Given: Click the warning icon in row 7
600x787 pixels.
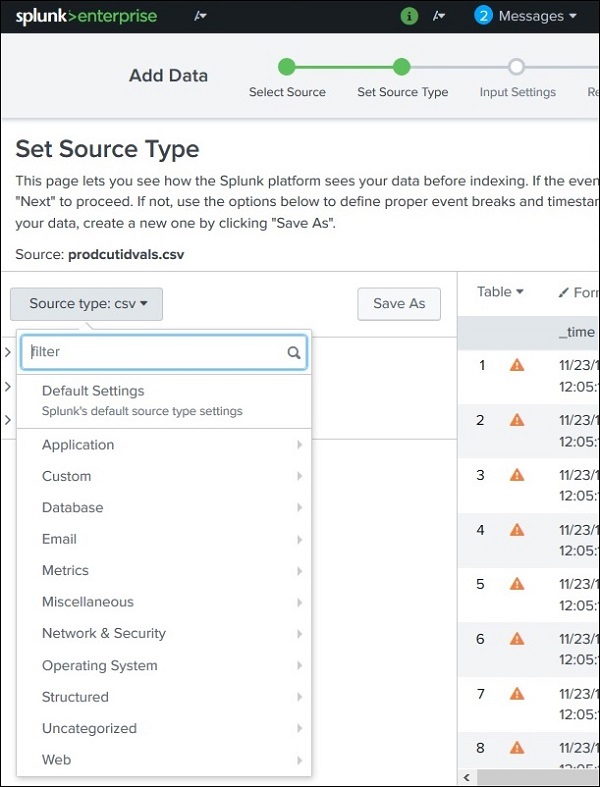Looking at the screenshot, I should tap(517, 692).
